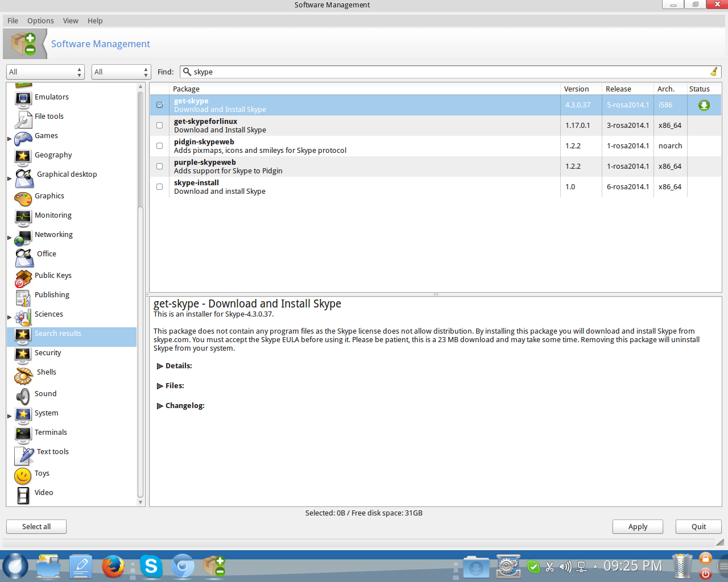The height and width of the screenshot is (582, 728).
Task: Open the Video filmstrip category icon
Action: coord(23,495)
